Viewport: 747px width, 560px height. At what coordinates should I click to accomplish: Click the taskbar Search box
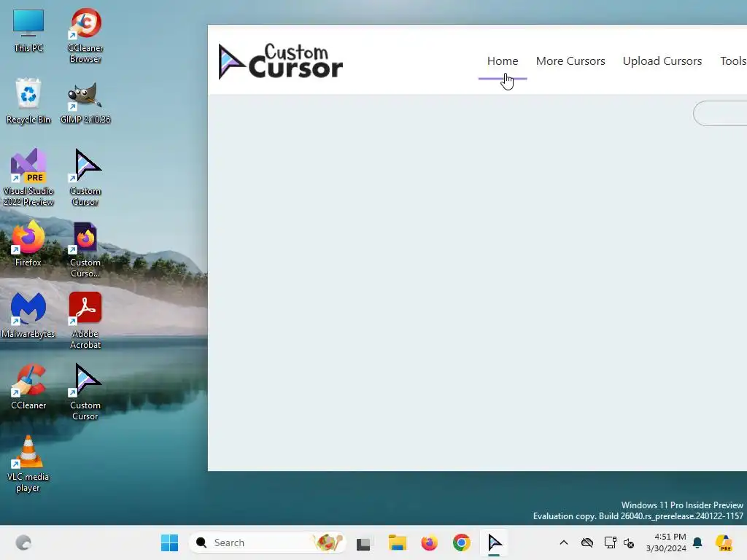(267, 542)
